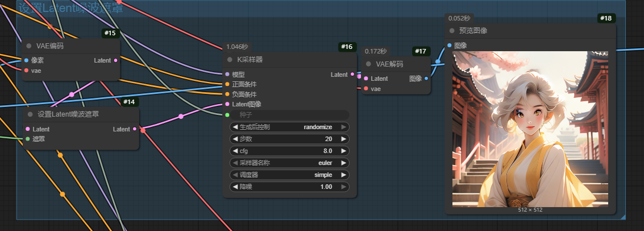This screenshot has height=231, width=644.
Task: Click the 像素 input port on VAE编码
Action: point(27,60)
